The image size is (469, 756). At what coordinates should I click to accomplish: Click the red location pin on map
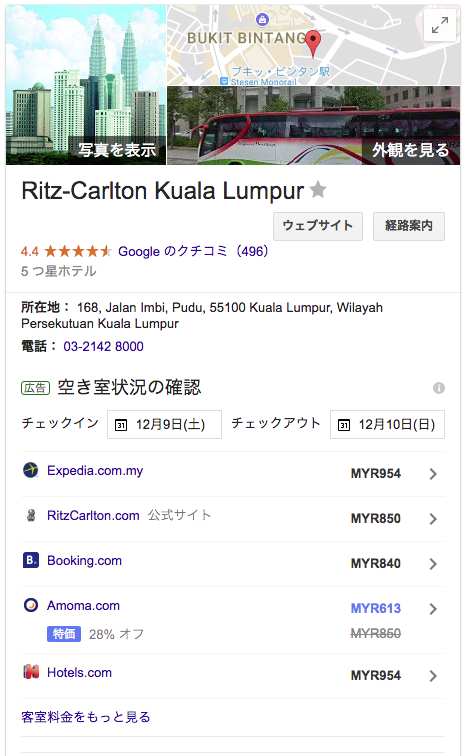[313, 43]
